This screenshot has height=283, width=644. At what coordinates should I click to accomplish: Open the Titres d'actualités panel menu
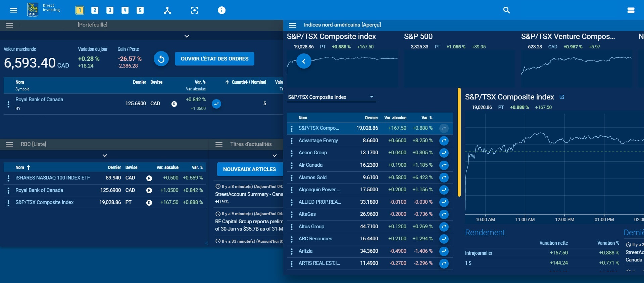pos(219,144)
